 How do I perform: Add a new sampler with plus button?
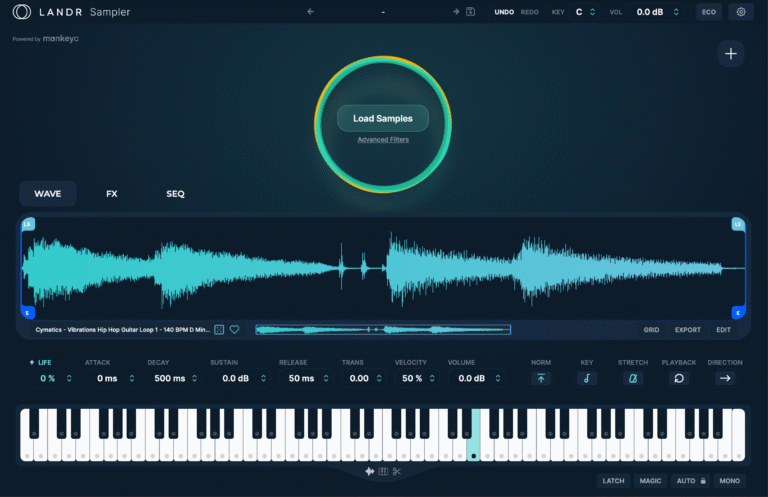coord(730,53)
